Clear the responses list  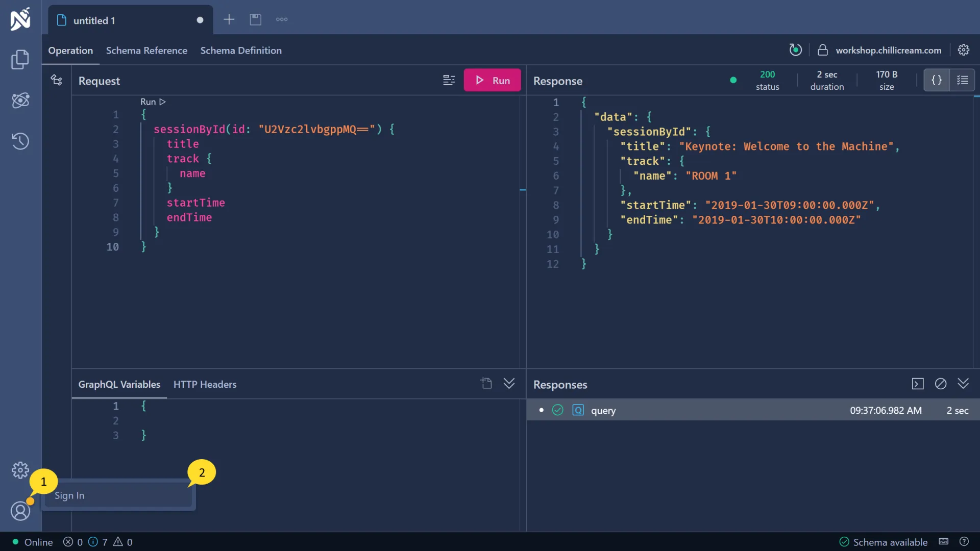tap(940, 384)
